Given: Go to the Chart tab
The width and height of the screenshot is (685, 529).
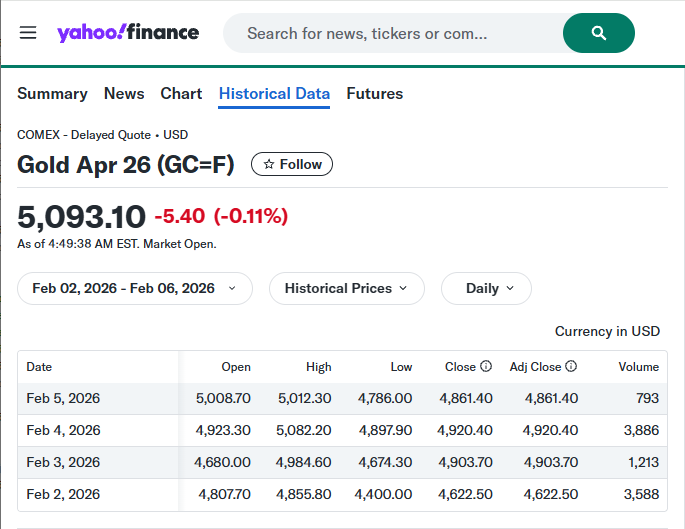Looking at the screenshot, I should click(x=181, y=93).
